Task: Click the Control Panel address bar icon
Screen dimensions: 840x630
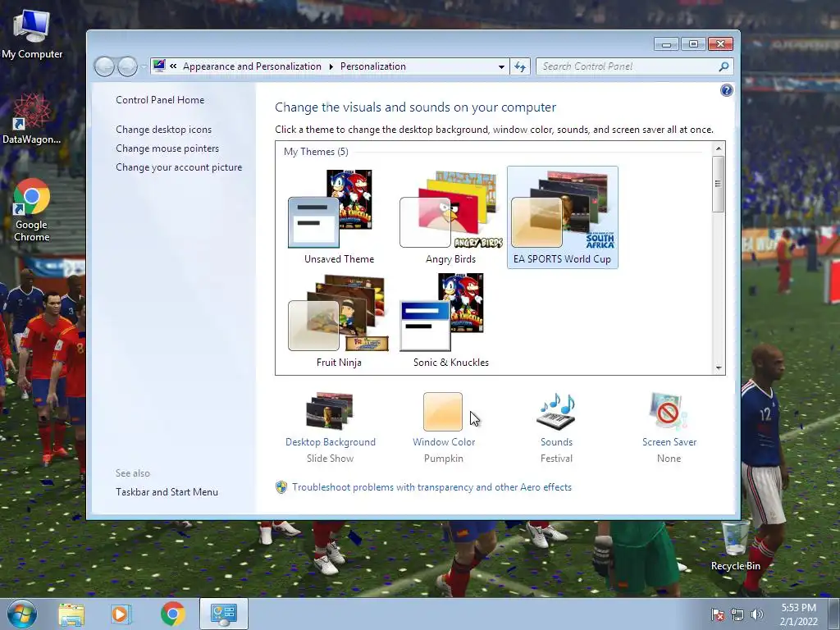Action: click(x=159, y=66)
